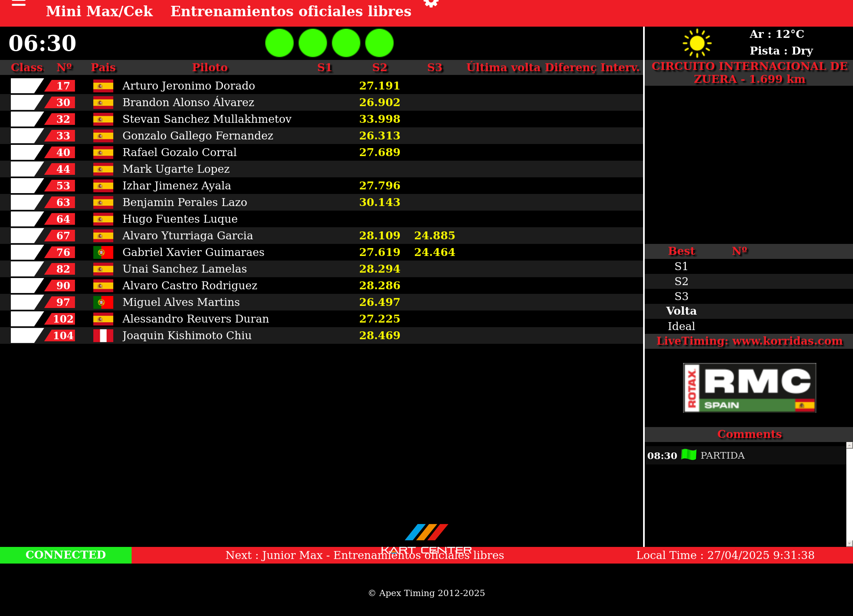Click the sun weather icon
The height and width of the screenshot is (616, 853).
(x=697, y=43)
